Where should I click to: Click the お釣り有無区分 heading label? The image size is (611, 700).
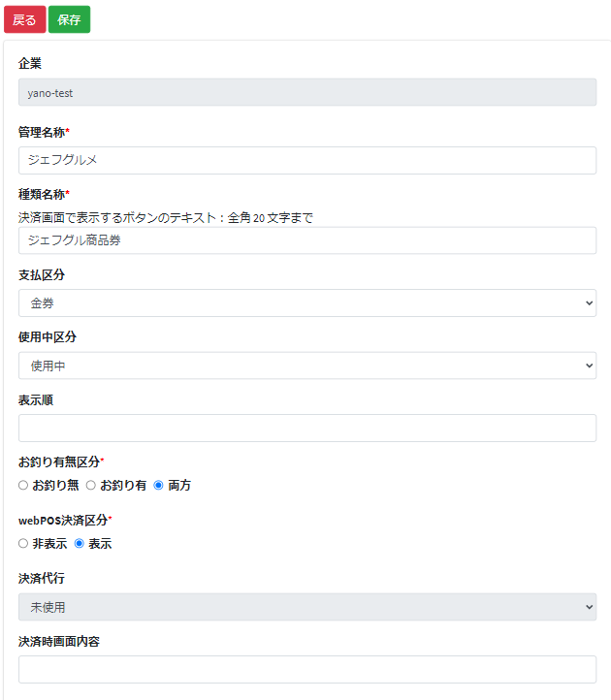tap(59, 461)
